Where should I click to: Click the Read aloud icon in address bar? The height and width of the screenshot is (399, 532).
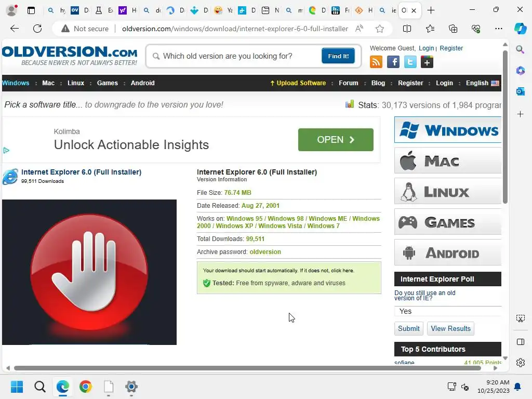click(359, 29)
